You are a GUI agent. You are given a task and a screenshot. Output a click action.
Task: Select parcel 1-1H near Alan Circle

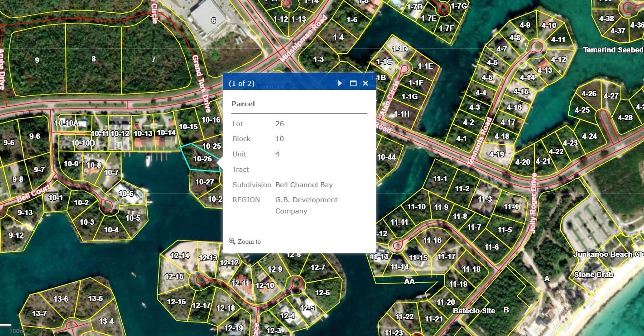(401, 114)
